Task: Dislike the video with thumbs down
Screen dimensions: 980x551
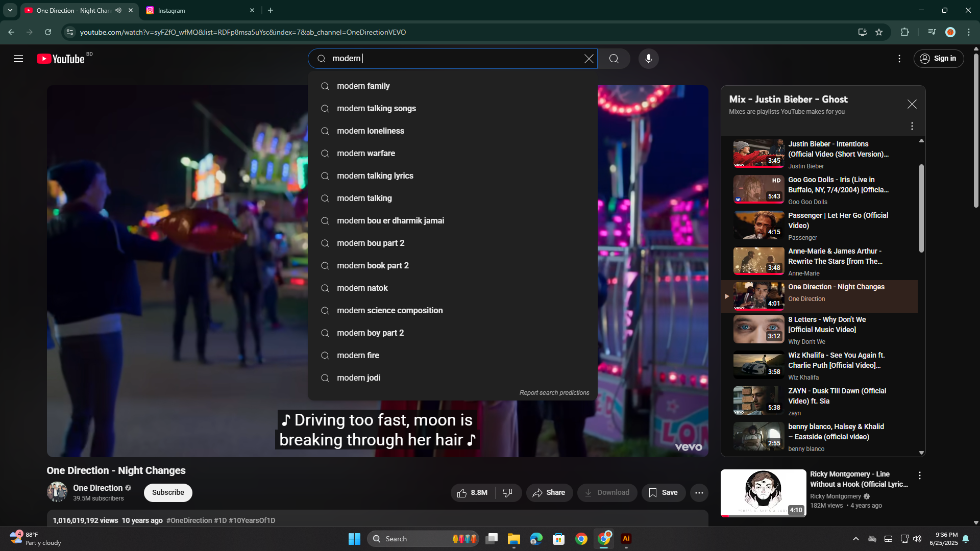Action: point(508,492)
